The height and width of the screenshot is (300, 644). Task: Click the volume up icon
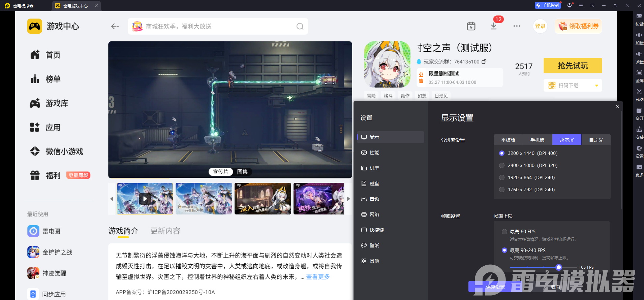(x=639, y=35)
